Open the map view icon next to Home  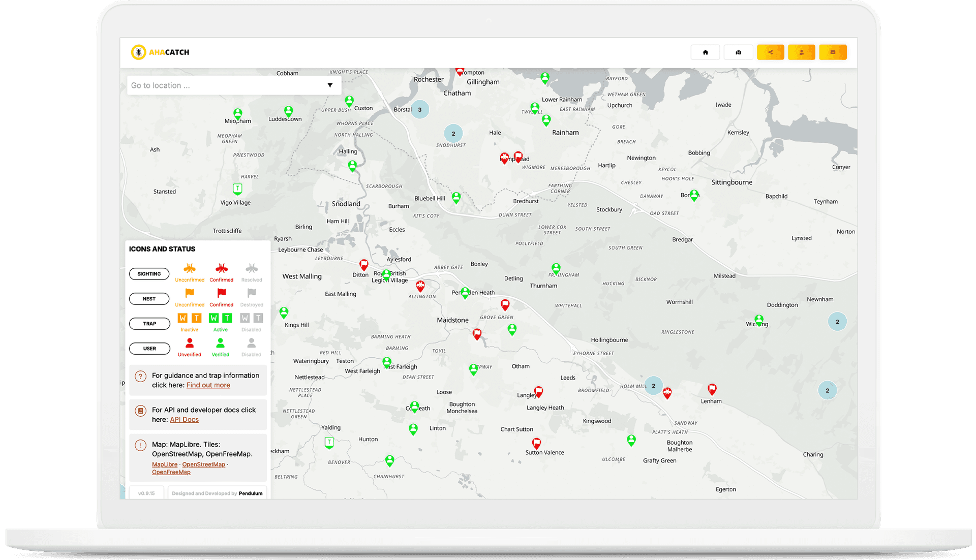pyautogui.click(x=738, y=52)
